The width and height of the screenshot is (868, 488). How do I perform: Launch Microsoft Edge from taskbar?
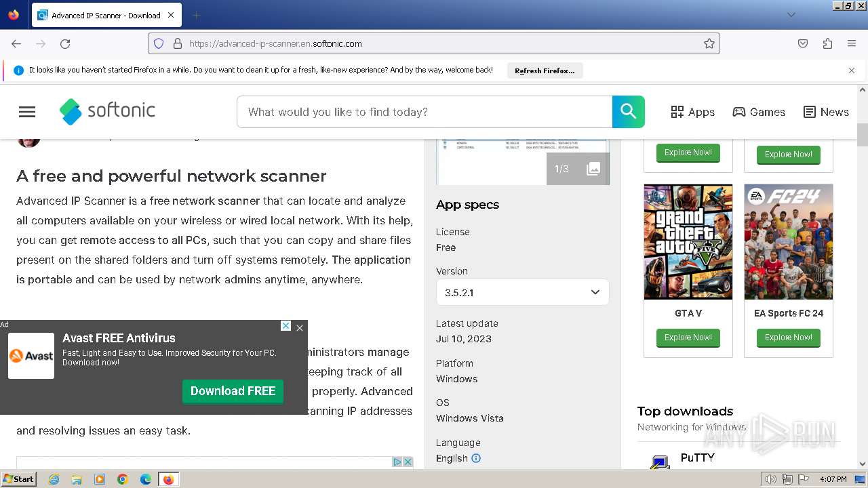[x=146, y=479]
